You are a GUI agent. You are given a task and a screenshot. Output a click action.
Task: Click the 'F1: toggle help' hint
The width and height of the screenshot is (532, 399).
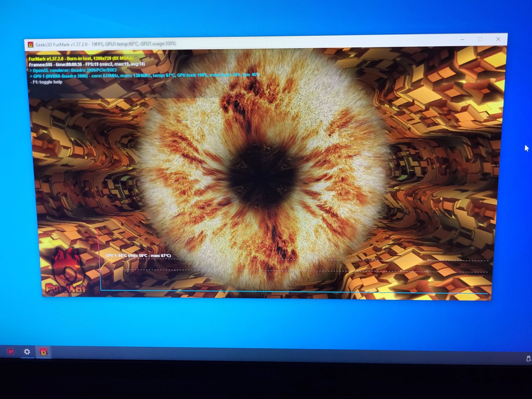(46, 82)
